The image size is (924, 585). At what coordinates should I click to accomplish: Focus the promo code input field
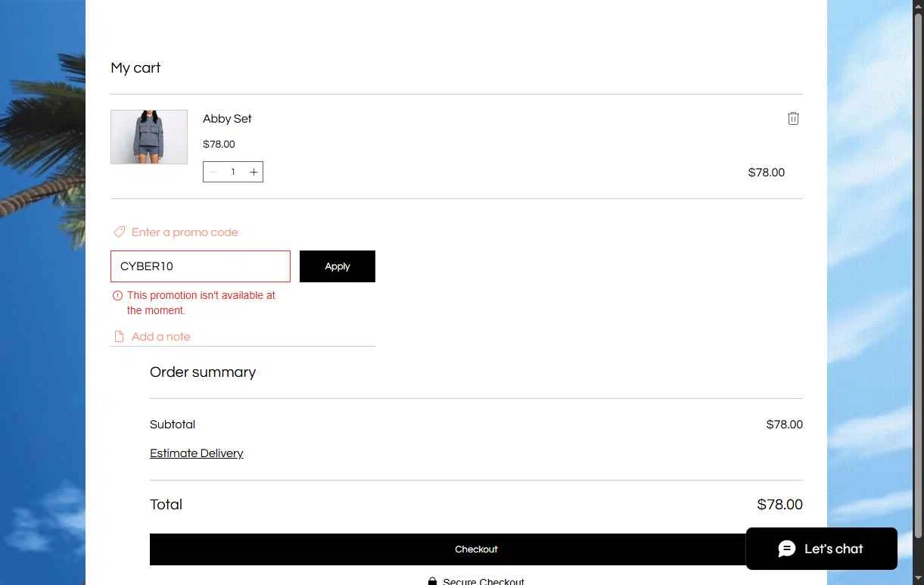pyautogui.click(x=201, y=266)
